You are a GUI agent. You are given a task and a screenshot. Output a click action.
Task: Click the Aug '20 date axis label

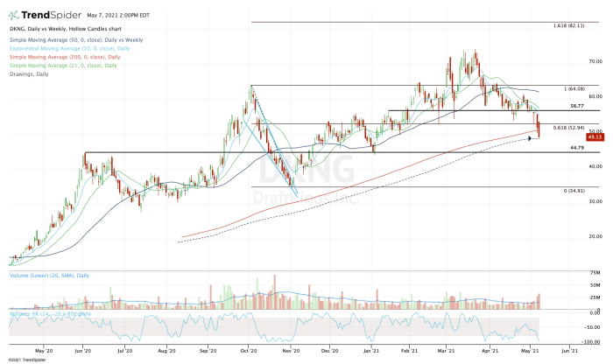click(x=166, y=351)
